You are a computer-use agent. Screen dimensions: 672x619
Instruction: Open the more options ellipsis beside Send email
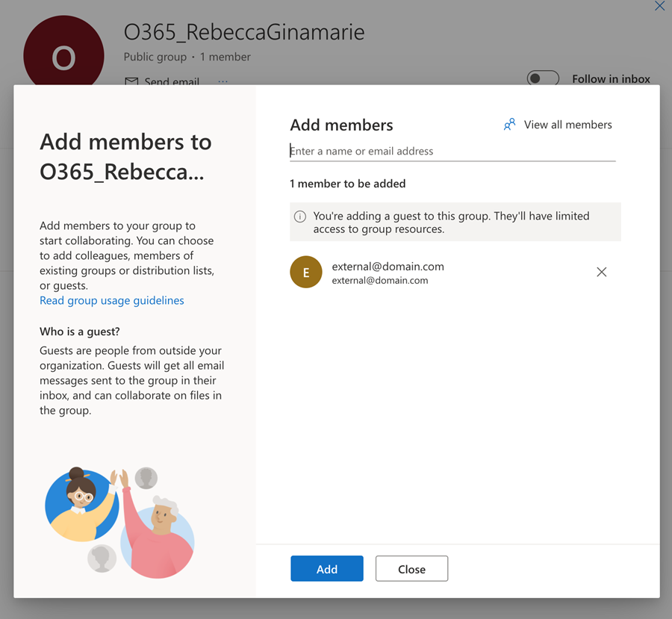tap(223, 81)
